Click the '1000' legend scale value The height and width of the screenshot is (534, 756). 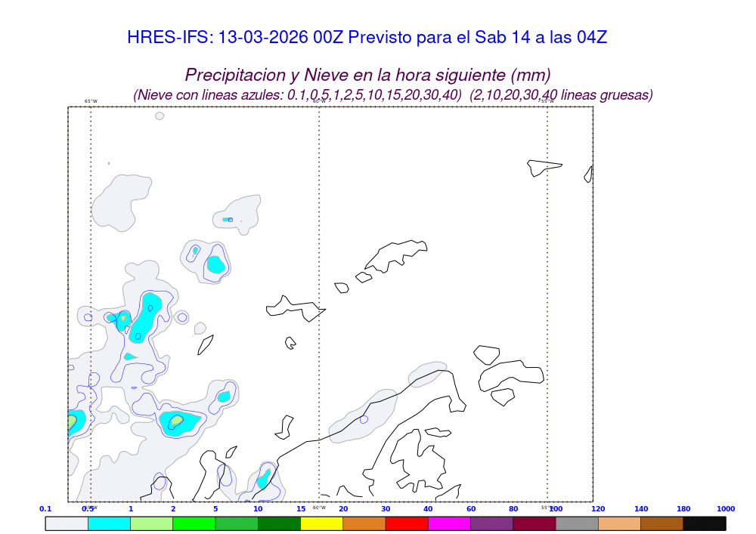[x=725, y=509]
